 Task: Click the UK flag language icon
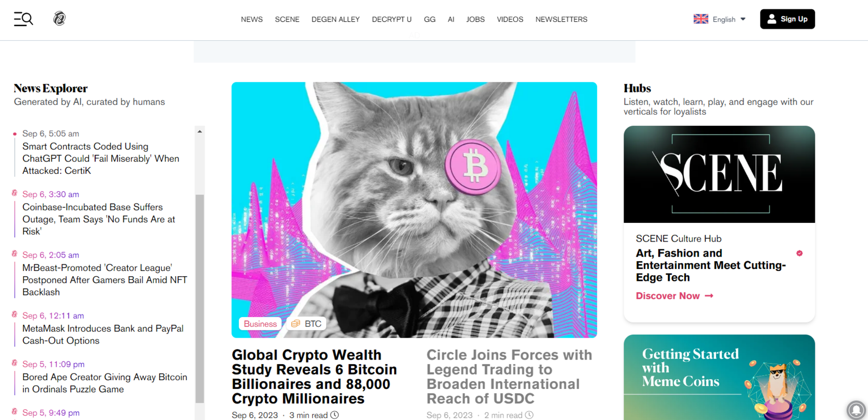[701, 19]
